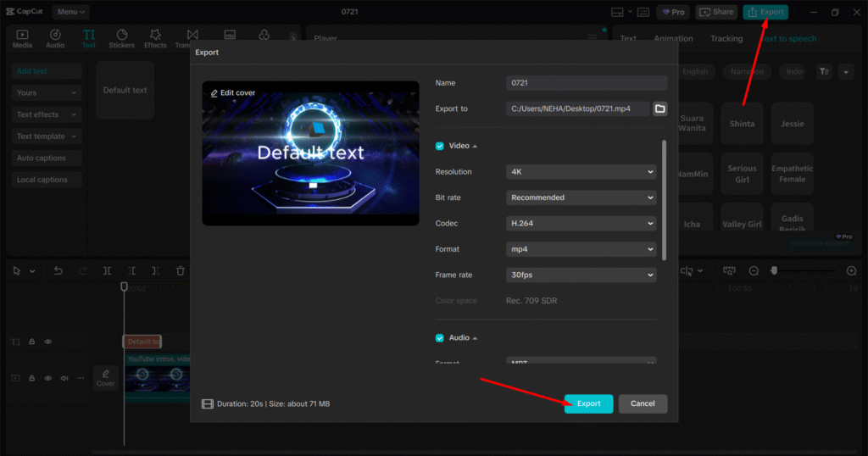Switch to the Animation tab
This screenshot has width=868, height=456.
[x=673, y=38]
